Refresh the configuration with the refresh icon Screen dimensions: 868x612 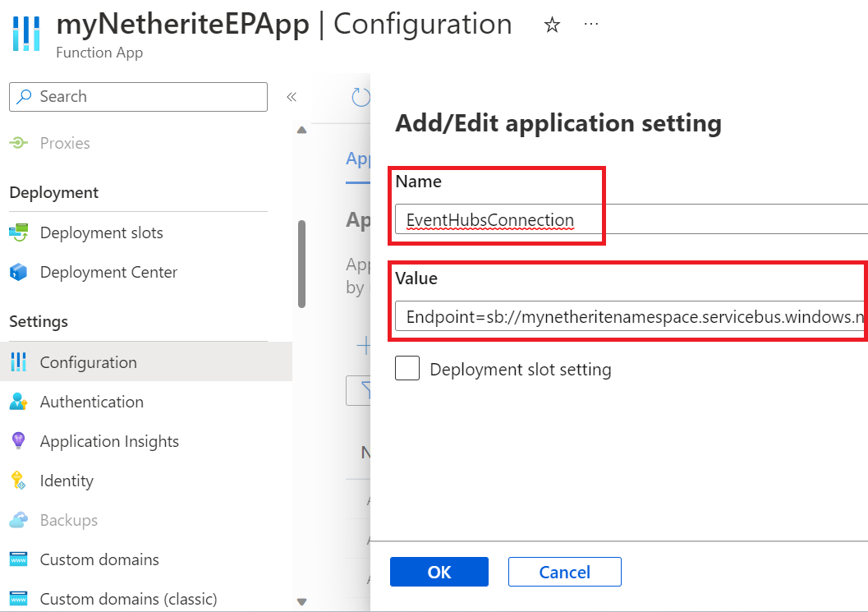(x=360, y=96)
